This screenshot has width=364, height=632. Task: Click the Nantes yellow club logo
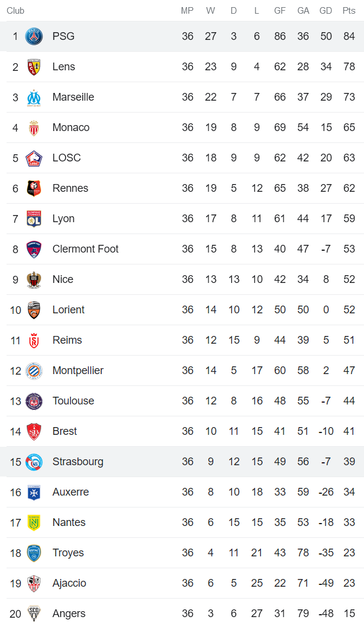coord(34,522)
